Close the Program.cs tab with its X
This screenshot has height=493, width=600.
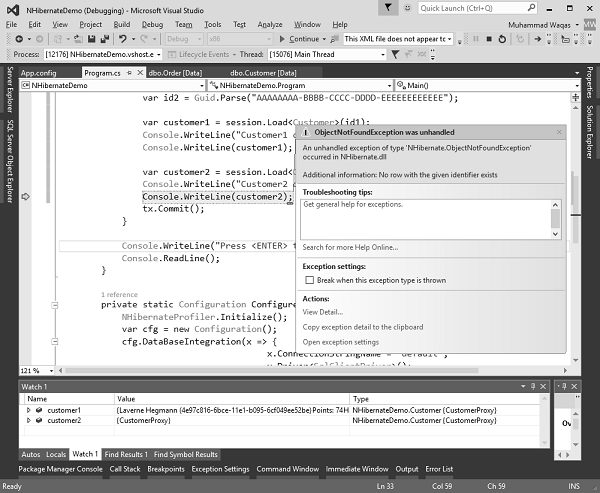(x=140, y=72)
